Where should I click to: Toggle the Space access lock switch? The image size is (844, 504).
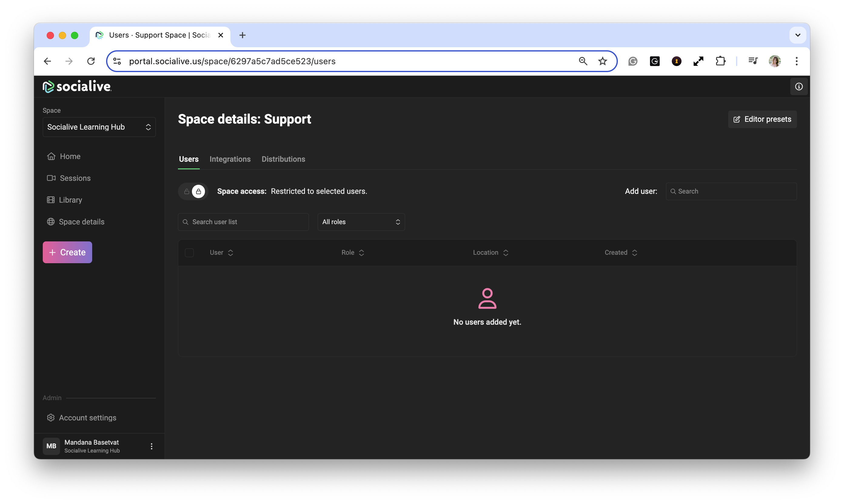tap(193, 191)
